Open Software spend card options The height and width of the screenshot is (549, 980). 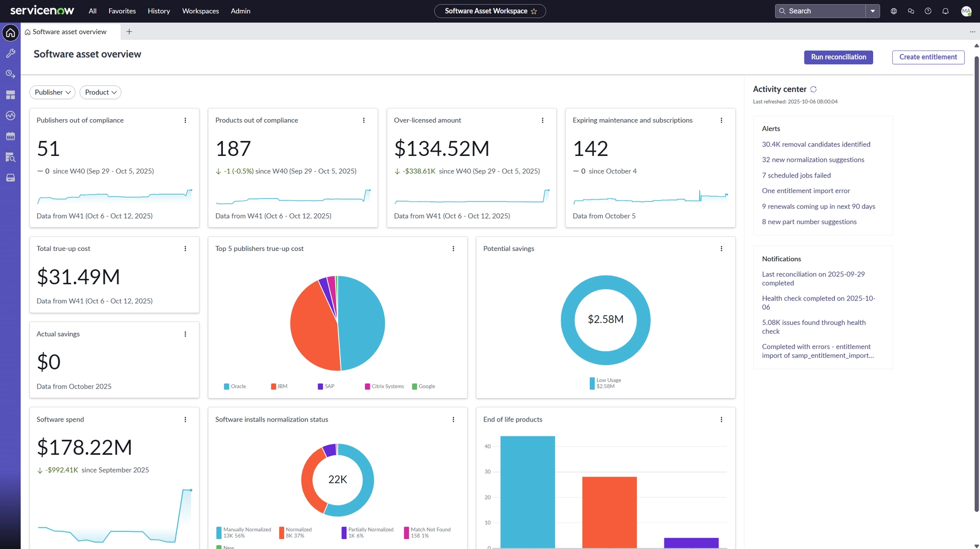point(185,420)
